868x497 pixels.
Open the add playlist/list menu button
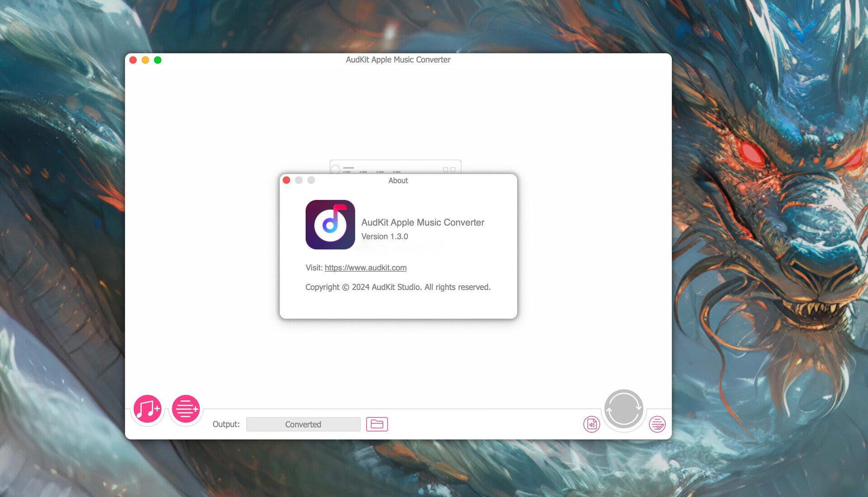pyautogui.click(x=186, y=409)
